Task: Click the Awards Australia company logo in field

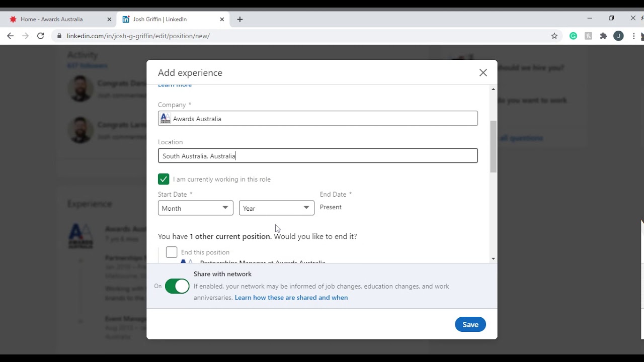Action: (x=165, y=119)
